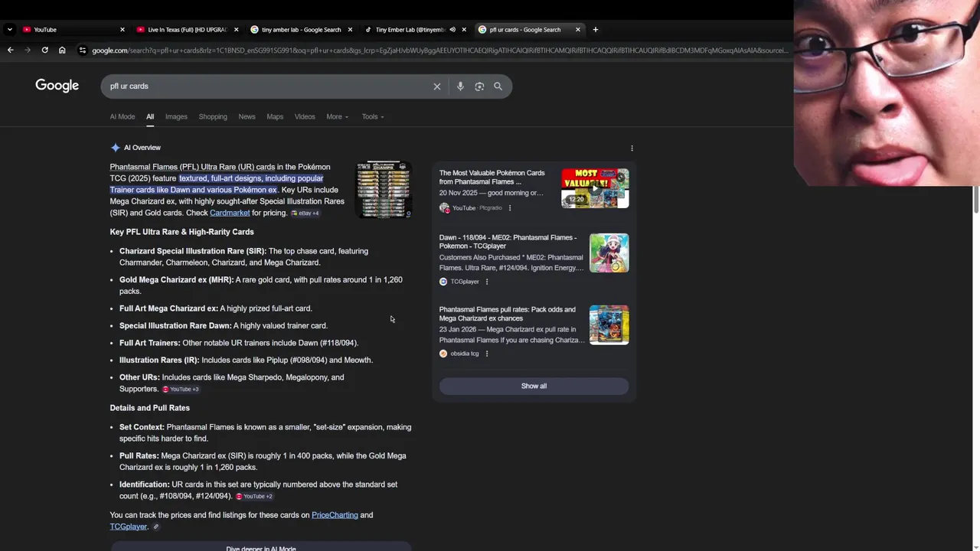980x551 pixels.
Task: Open The Most Valuable Pokémon Cards result
Action: pyautogui.click(x=492, y=178)
